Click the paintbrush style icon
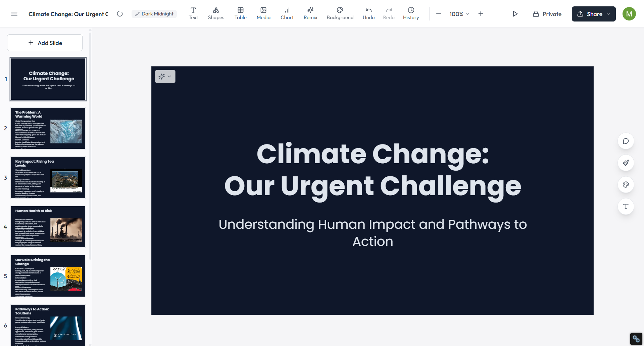644x346 pixels. click(626, 163)
